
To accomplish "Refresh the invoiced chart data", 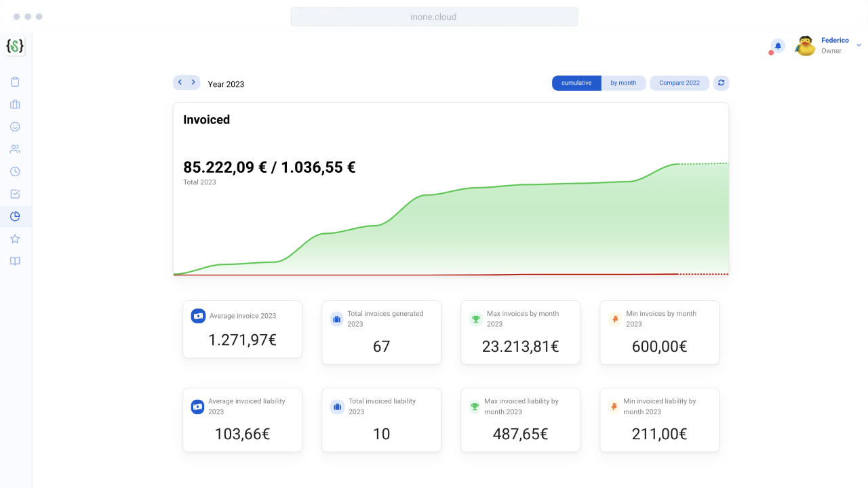I will [x=721, y=83].
